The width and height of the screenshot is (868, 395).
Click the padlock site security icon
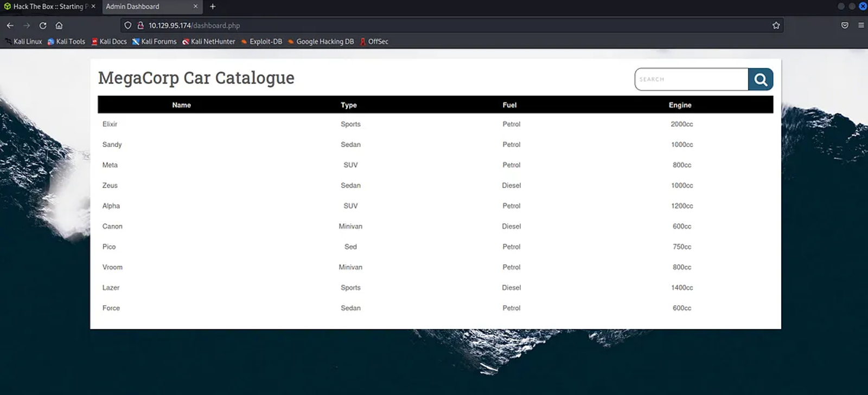coord(141,25)
